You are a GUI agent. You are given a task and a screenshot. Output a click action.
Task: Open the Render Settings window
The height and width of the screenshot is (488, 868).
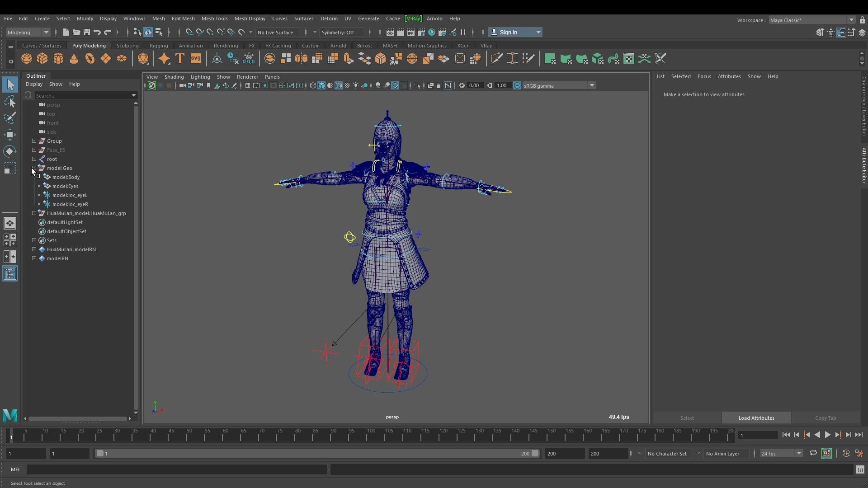(x=421, y=32)
